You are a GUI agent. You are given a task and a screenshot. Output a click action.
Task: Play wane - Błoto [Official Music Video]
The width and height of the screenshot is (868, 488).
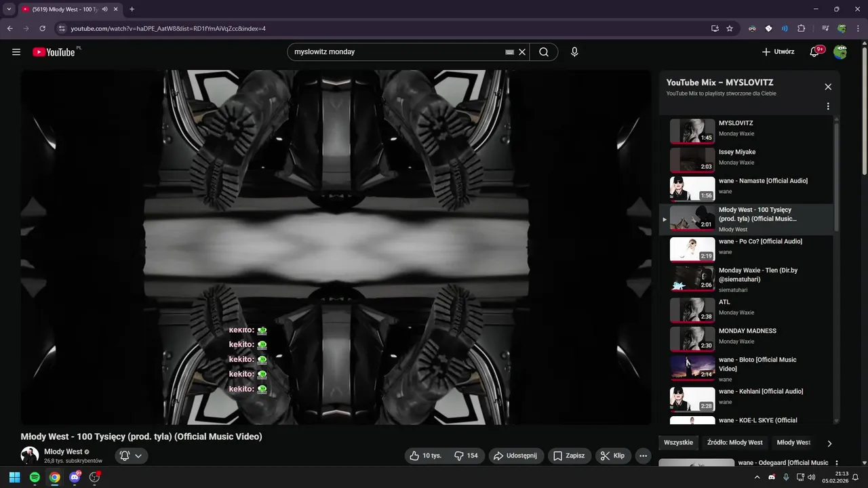(x=746, y=369)
